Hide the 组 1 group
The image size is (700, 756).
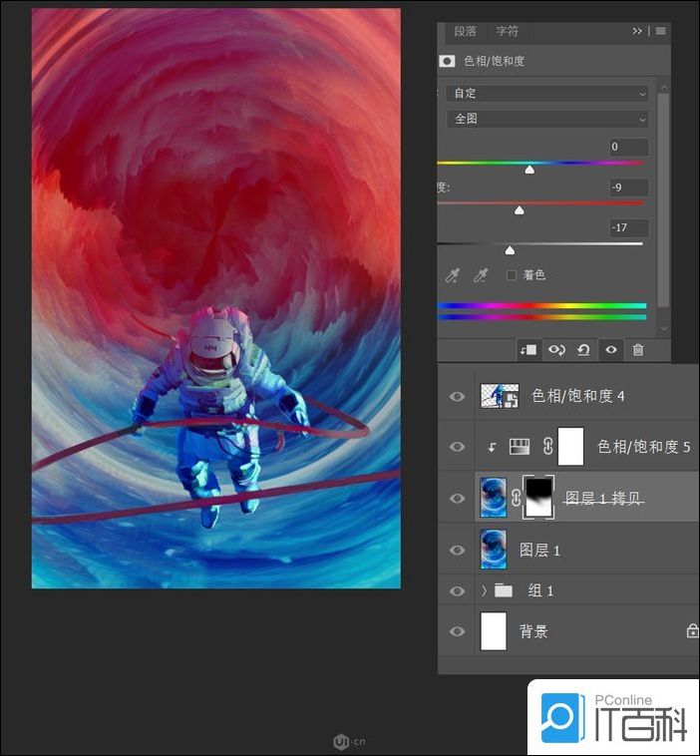[457, 590]
